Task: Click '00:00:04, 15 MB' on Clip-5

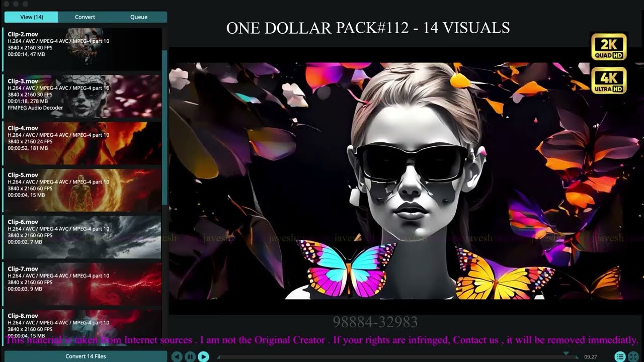Action: pos(26,195)
